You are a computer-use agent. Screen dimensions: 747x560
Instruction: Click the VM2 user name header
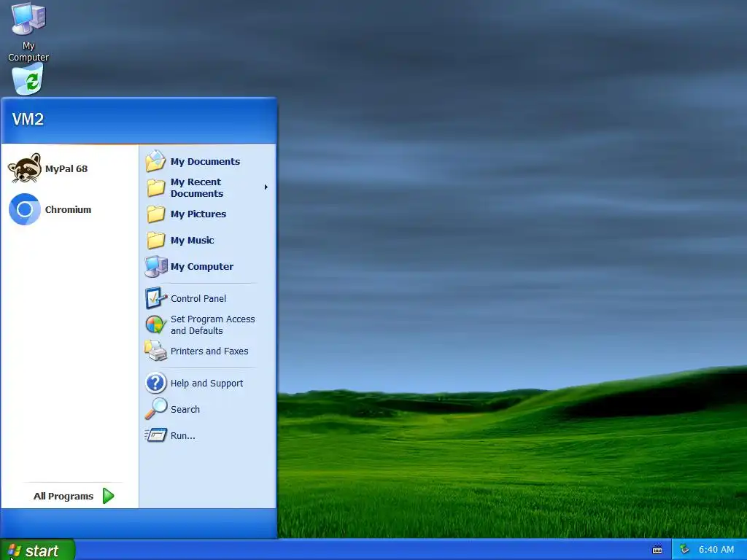(28, 119)
